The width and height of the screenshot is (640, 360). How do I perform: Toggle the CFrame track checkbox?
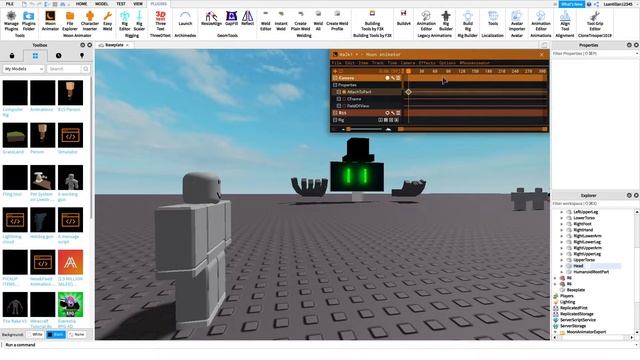pyautogui.click(x=339, y=99)
